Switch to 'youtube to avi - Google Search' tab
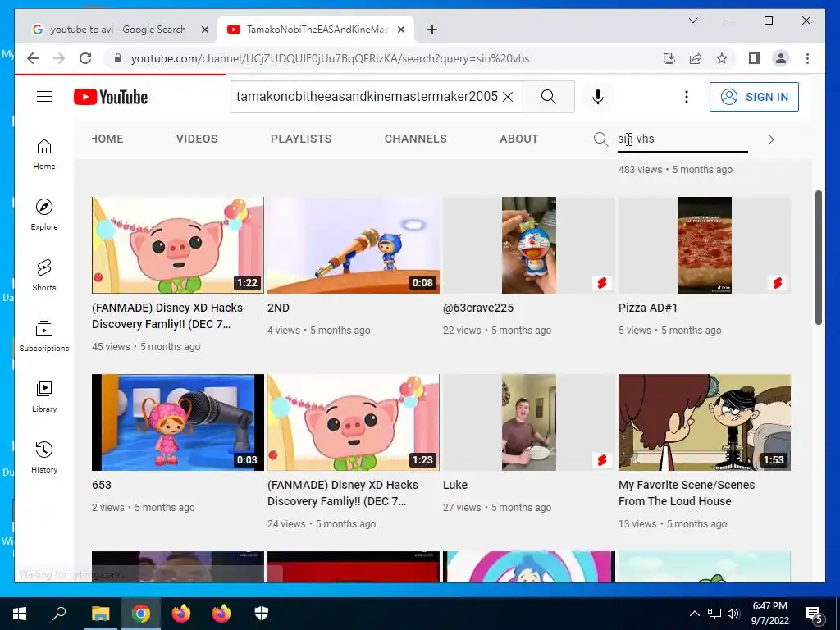This screenshot has height=630, width=840. click(x=118, y=30)
